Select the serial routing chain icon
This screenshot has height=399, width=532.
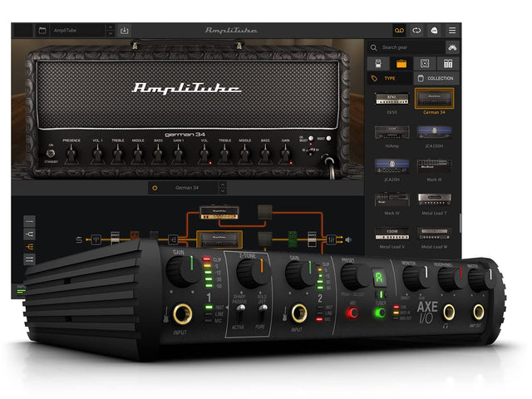(x=30, y=222)
